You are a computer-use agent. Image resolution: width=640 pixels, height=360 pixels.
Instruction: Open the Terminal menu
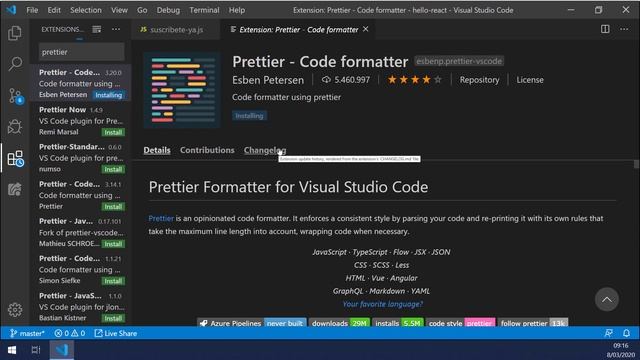204,10
